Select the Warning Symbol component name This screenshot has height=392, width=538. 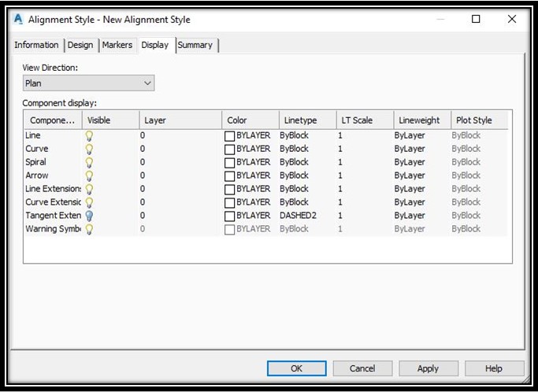pyautogui.click(x=54, y=229)
